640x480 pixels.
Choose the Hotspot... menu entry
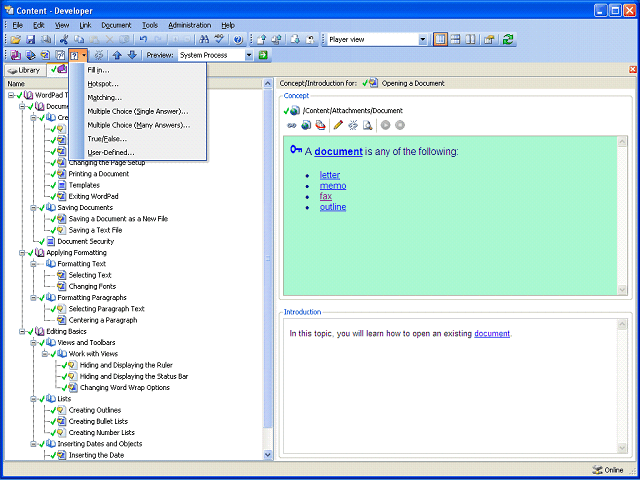(138, 84)
